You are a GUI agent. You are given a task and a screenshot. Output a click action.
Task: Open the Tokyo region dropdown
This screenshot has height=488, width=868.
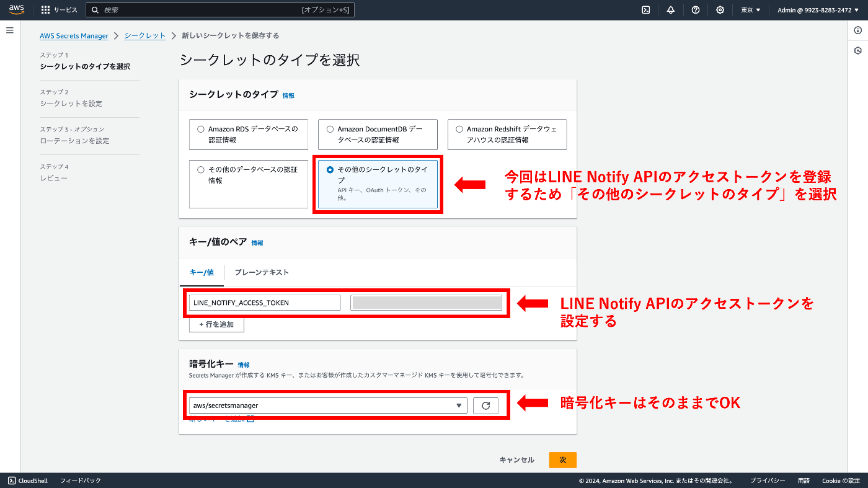pos(750,10)
